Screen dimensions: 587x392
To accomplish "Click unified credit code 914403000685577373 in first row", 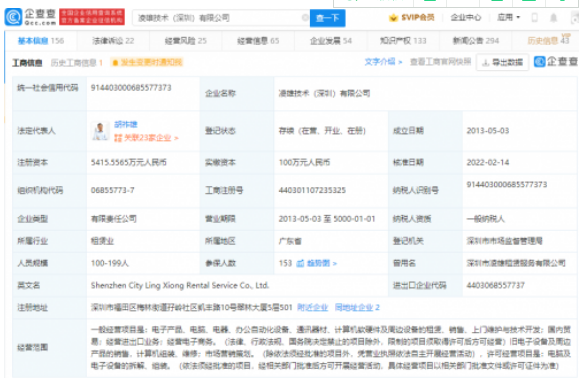I will point(131,88).
